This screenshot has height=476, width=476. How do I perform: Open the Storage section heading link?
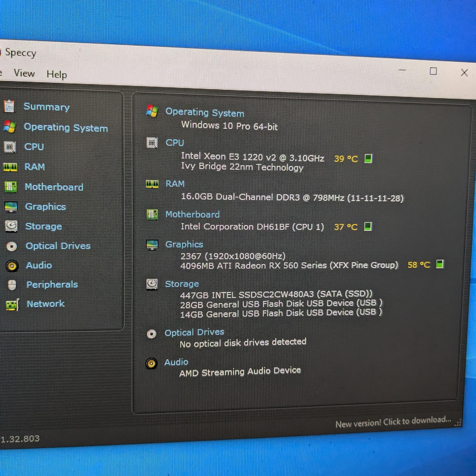(x=182, y=284)
